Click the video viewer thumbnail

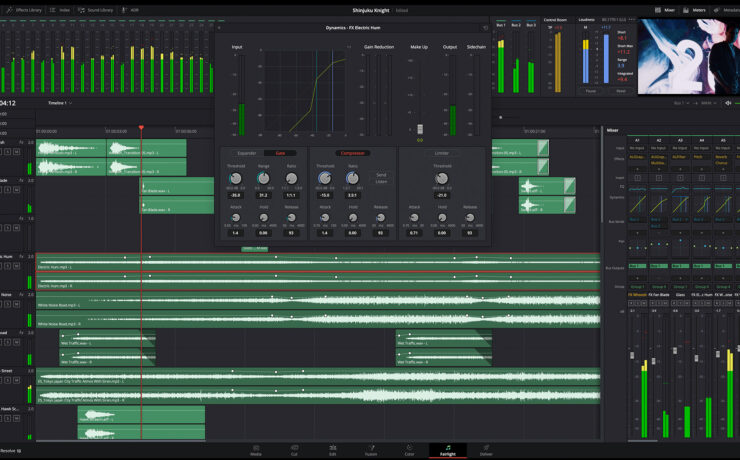coord(689,56)
